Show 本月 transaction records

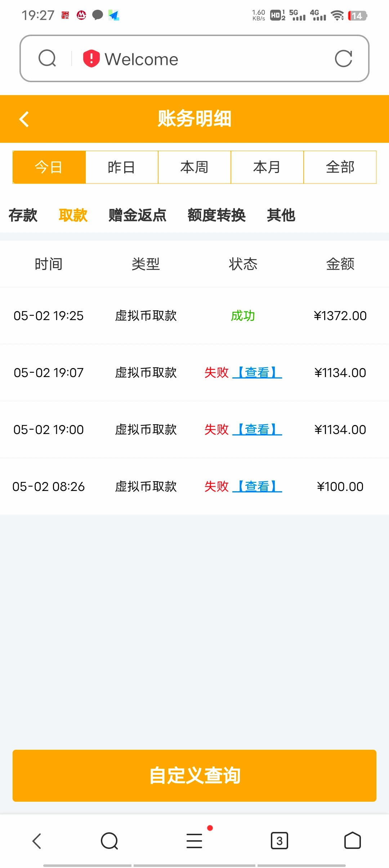(x=267, y=167)
